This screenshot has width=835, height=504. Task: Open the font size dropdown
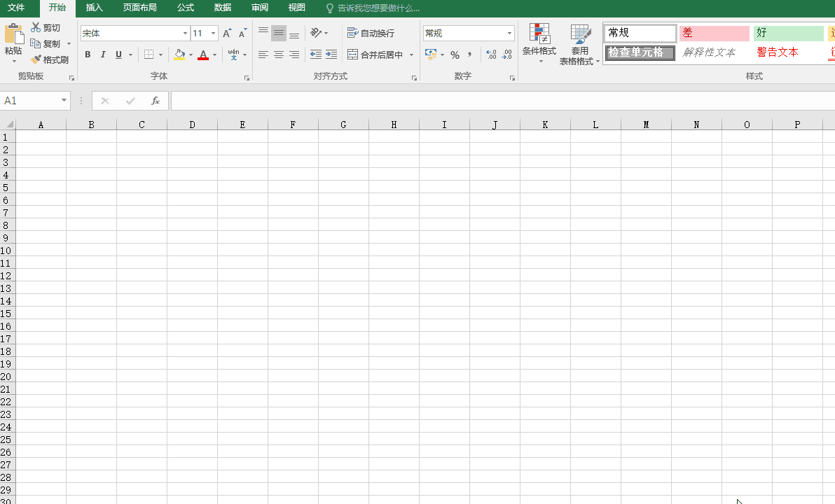coord(213,33)
